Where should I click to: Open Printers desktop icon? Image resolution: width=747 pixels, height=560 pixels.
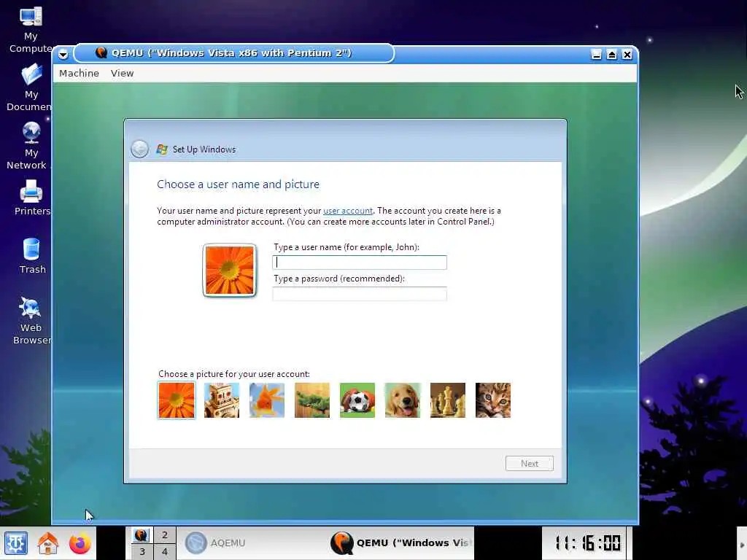(31, 198)
